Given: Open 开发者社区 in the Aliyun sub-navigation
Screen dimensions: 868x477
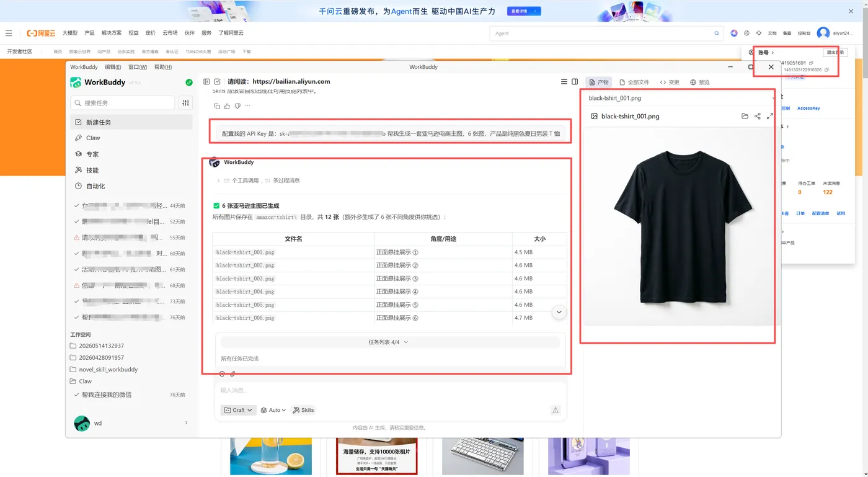Looking at the screenshot, I should pyautogui.click(x=19, y=51).
